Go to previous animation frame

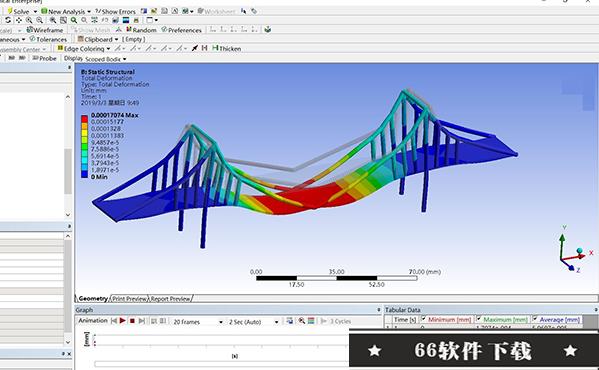113,321
